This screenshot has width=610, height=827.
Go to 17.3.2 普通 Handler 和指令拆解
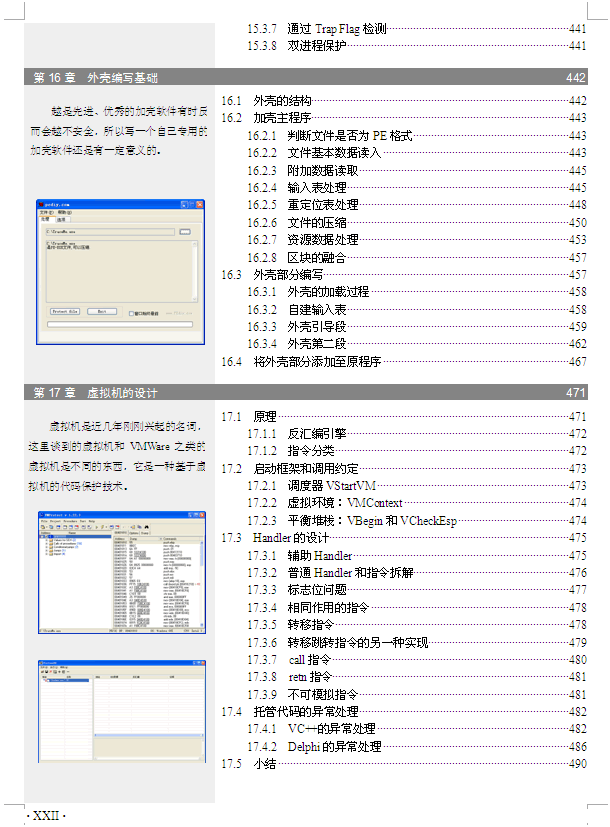click(417, 572)
